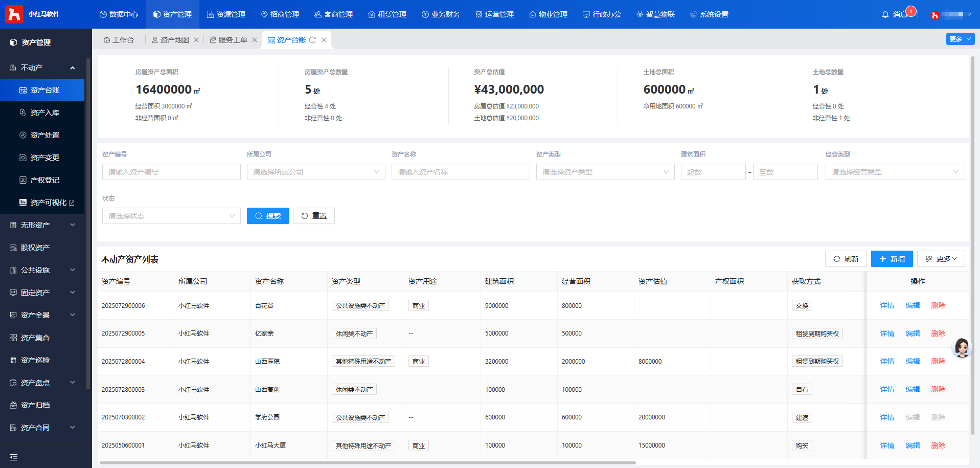
Task: Click the 资产编号 input field
Action: (171, 172)
